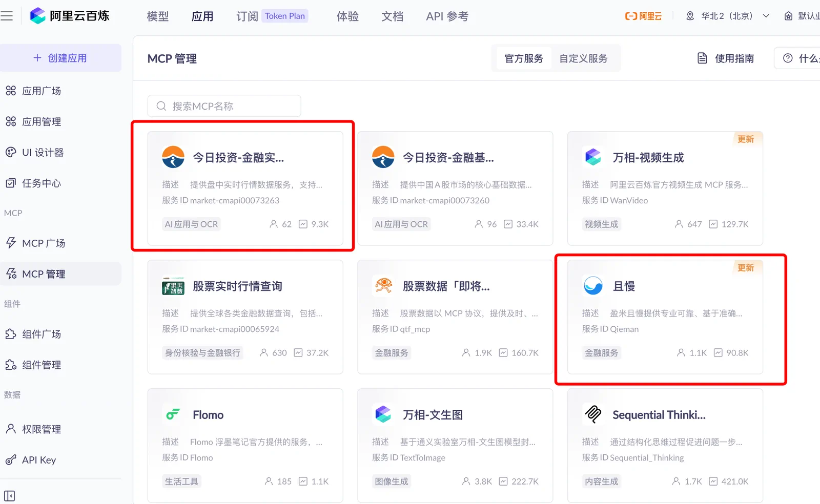
Task: Click the 阿里云 brand icon link
Action: pyautogui.click(x=643, y=16)
